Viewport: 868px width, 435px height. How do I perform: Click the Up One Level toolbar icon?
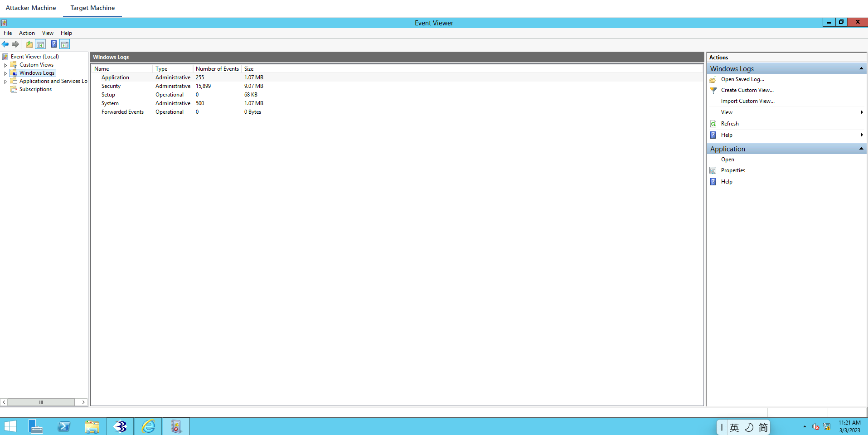(x=29, y=44)
